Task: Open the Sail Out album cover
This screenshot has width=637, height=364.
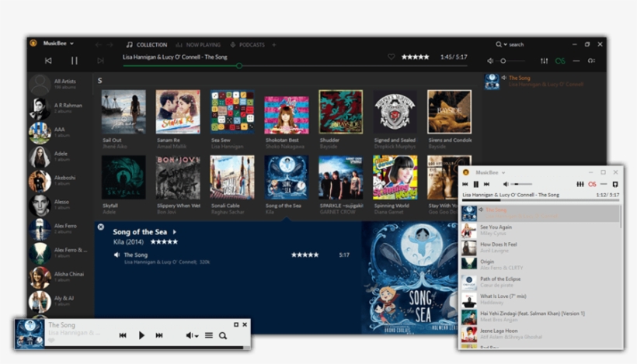Action: click(x=124, y=112)
